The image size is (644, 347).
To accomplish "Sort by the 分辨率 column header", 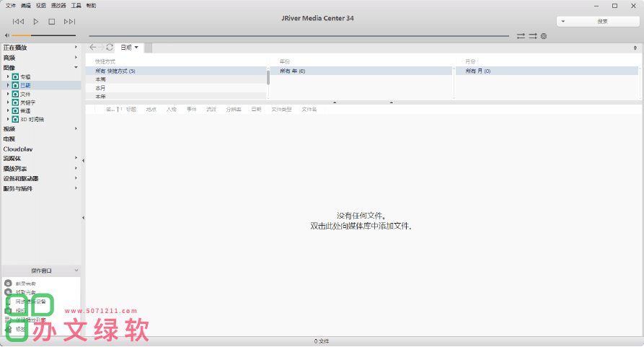I will [x=233, y=110].
